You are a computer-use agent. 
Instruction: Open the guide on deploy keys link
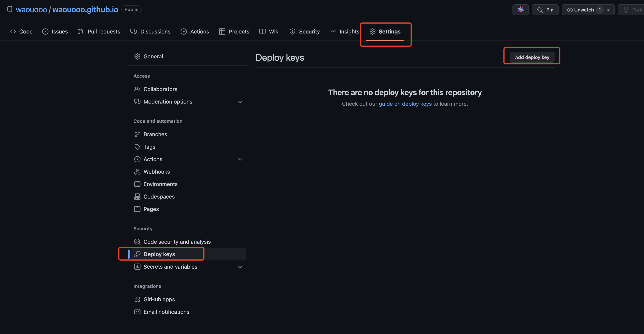405,104
